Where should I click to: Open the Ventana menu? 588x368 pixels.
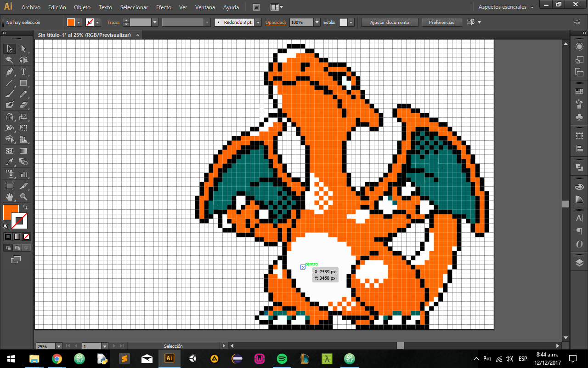click(205, 7)
